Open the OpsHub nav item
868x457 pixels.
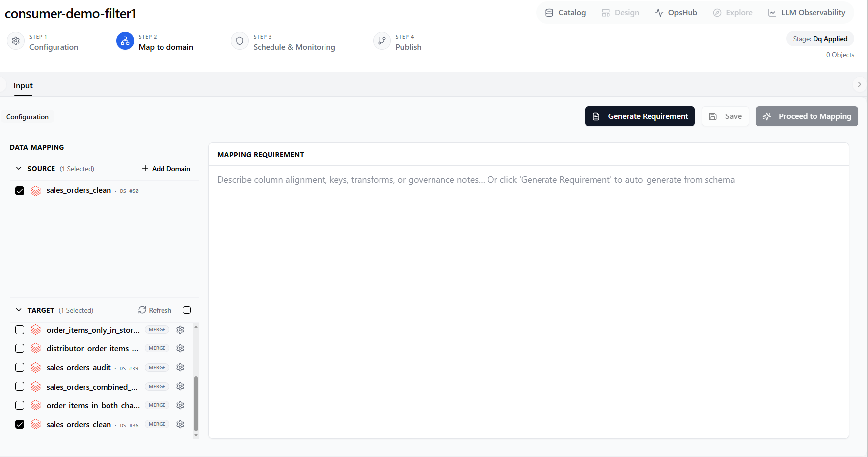676,13
